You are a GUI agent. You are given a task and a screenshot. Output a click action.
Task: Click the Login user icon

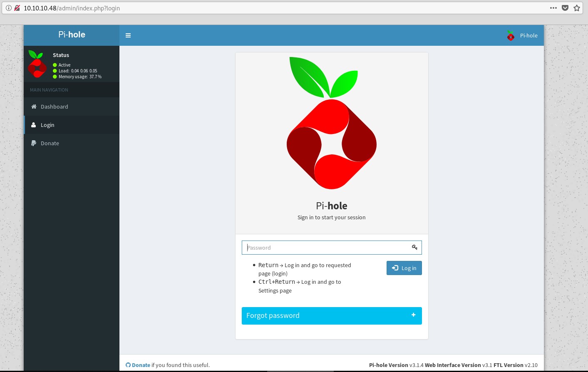tap(34, 125)
